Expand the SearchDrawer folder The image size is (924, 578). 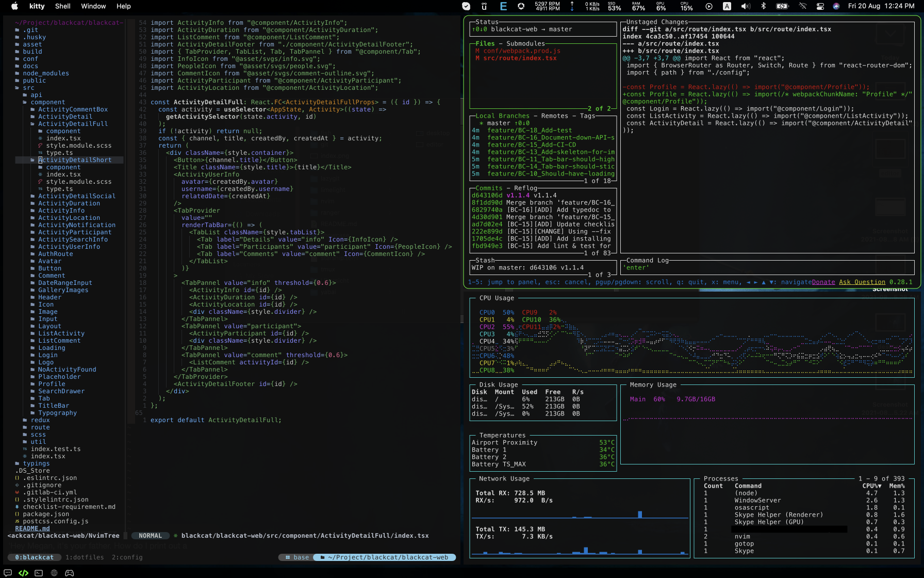coord(61,391)
